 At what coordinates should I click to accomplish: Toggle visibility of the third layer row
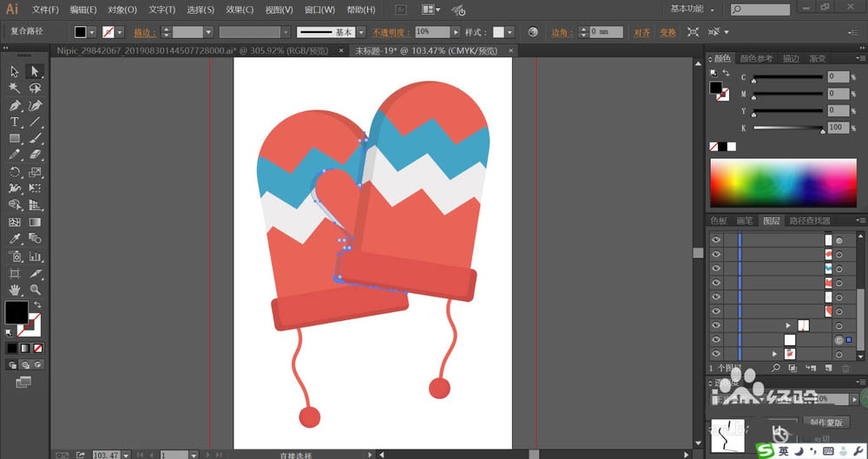tap(716, 268)
